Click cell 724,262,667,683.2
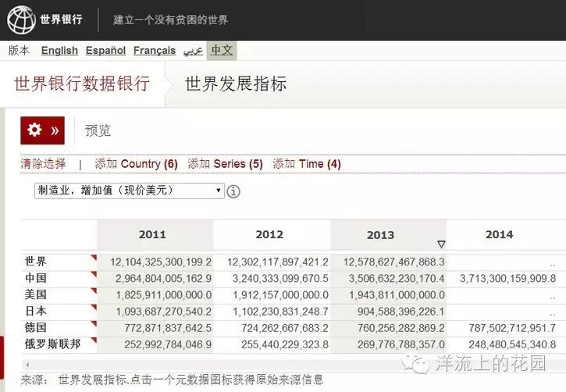Screen dimensions: 566x392 pyautogui.click(x=285, y=328)
